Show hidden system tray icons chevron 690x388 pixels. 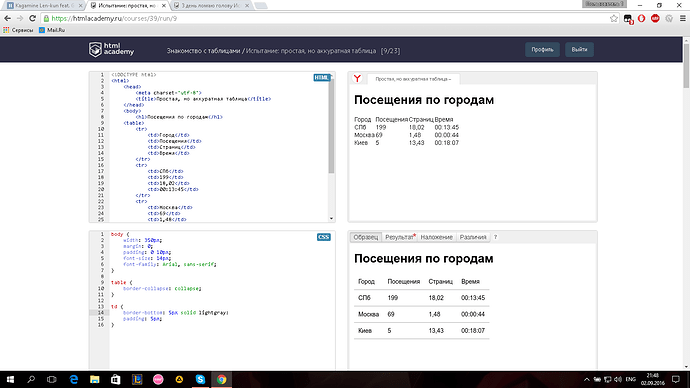(587, 379)
